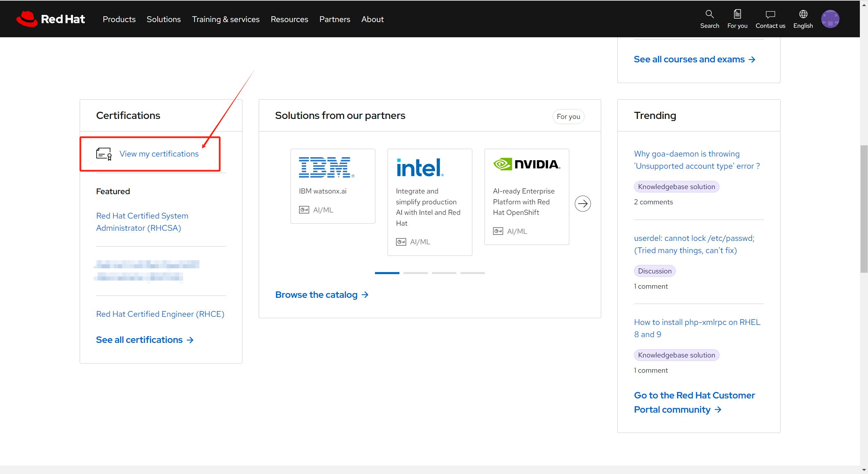Open userdel cannot lock /etc/passwd discussion
The width and height of the screenshot is (868, 474).
(x=694, y=244)
